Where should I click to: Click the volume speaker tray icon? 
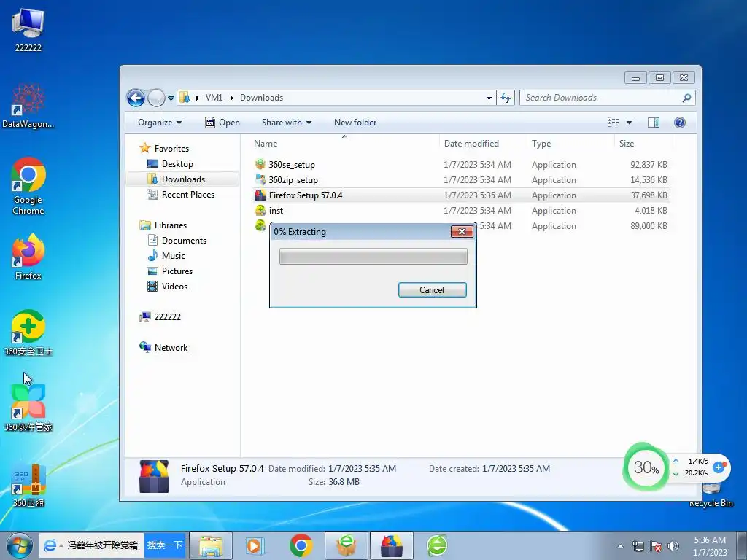click(x=673, y=546)
